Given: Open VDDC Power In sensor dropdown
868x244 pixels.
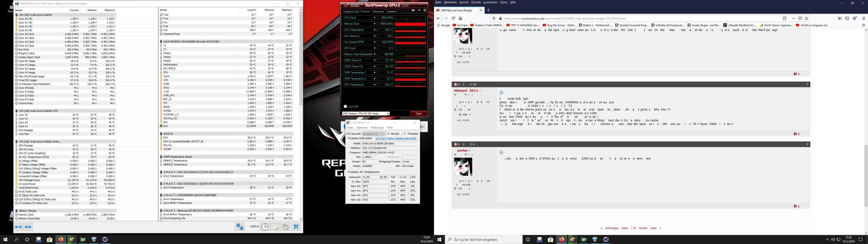Looking at the screenshot, I should click(x=375, y=60).
